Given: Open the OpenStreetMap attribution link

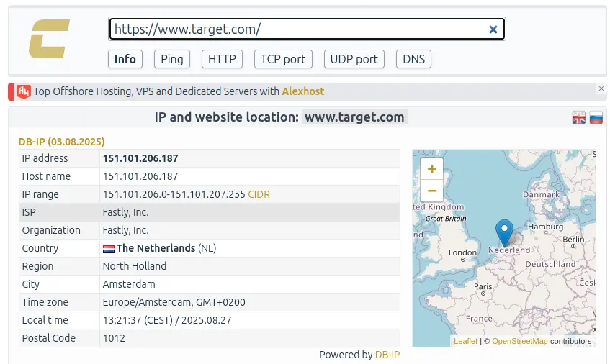Looking at the screenshot, I should point(519,341).
